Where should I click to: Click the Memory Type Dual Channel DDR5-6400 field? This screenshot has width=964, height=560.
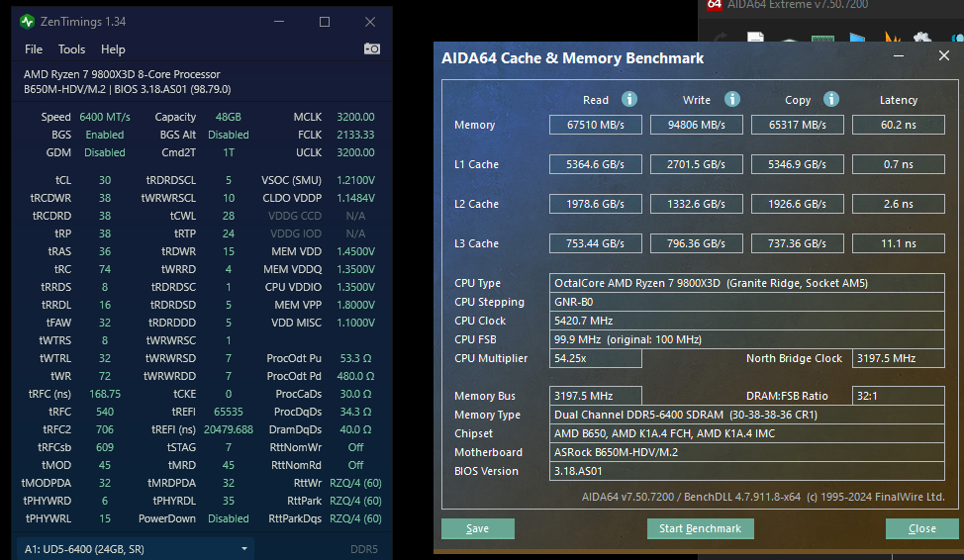[747, 415]
